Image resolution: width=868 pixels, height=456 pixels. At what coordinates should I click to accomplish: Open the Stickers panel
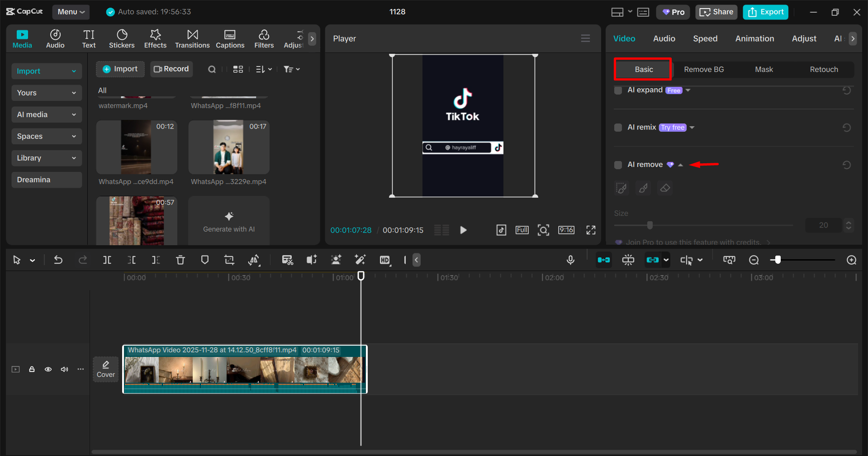[122, 39]
